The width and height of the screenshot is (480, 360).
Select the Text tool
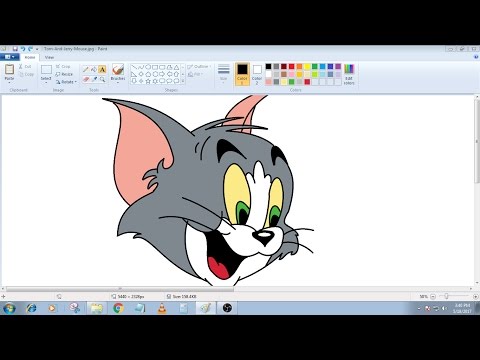[102, 70]
